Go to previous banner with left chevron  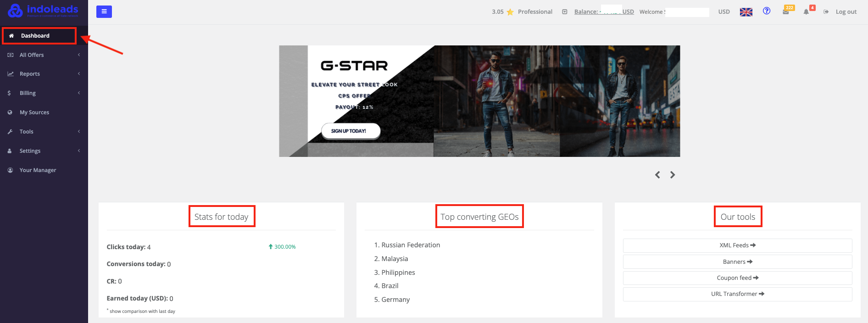coord(657,175)
